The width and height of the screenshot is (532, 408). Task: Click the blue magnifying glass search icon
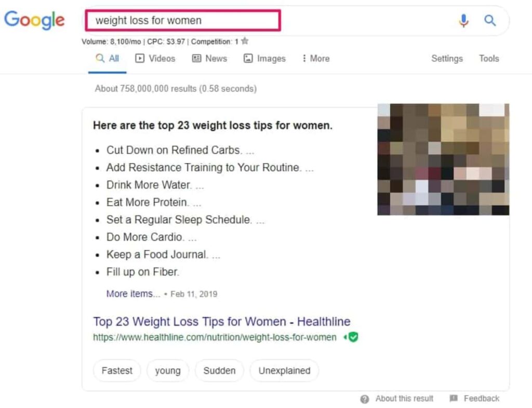coord(490,20)
